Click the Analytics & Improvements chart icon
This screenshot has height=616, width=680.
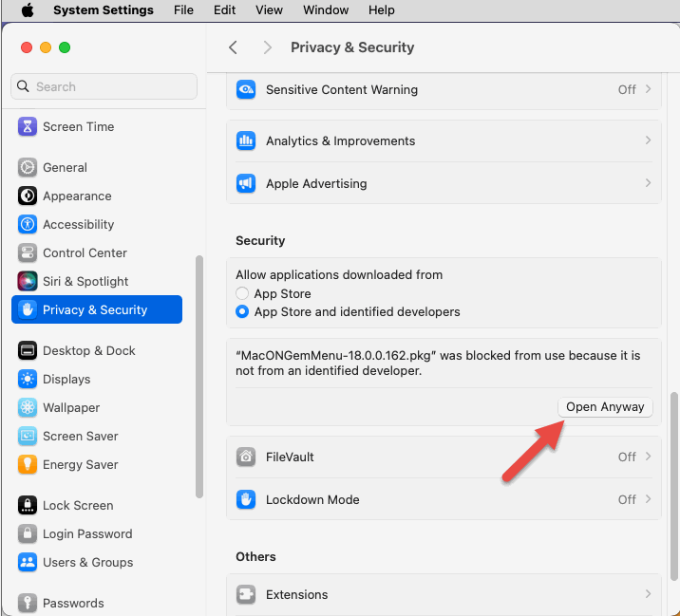[247, 140]
